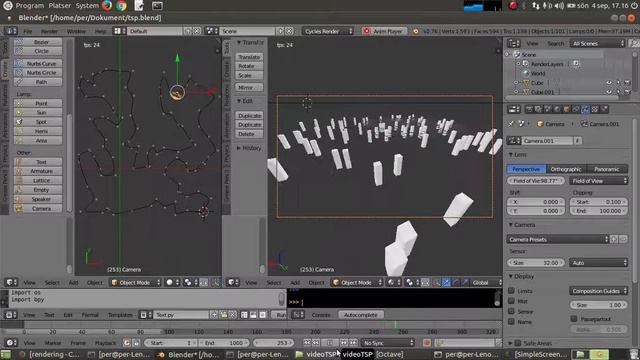Image resolution: width=640 pixels, height=360 pixels.
Task: Toggle visibility eye of Cube in outliner
Action: point(609,83)
